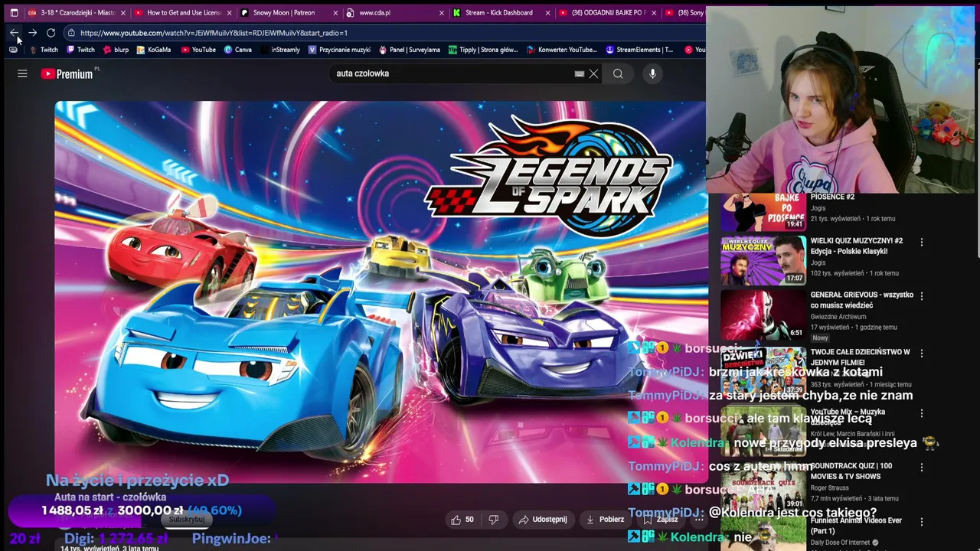Dislike the video with thumbs down
This screenshot has height=551, width=980.
pos(494,520)
